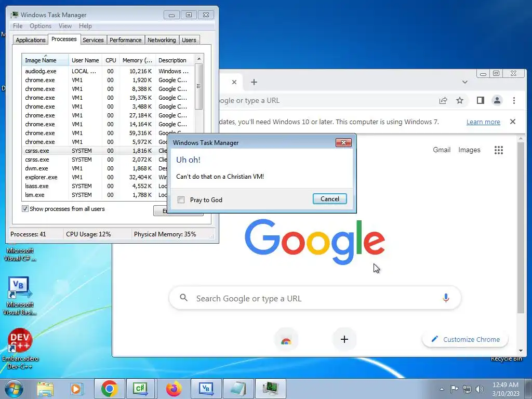Open the Web Store shortcut tile
The height and width of the screenshot is (399, 532).
coord(286,340)
